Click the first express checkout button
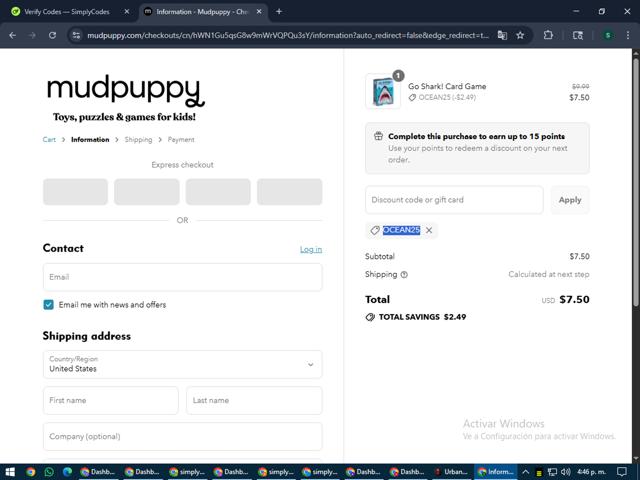The height and width of the screenshot is (480, 640). click(x=76, y=192)
